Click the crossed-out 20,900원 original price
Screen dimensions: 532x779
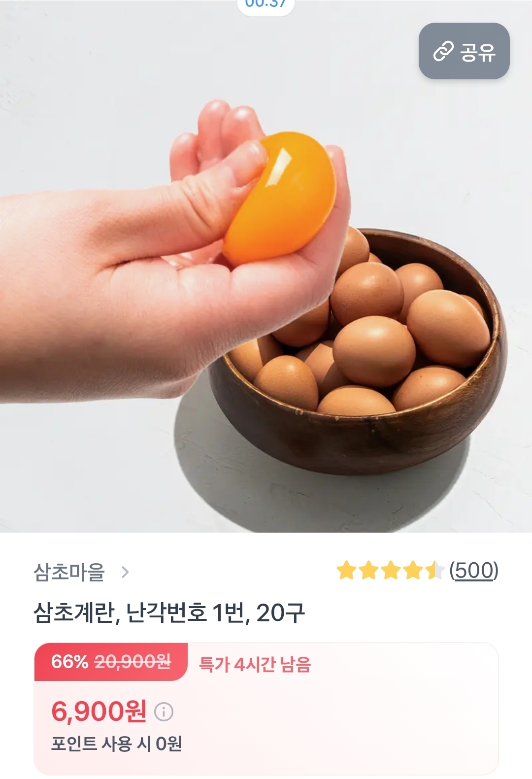pyautogui.click(x=133, y=662)
